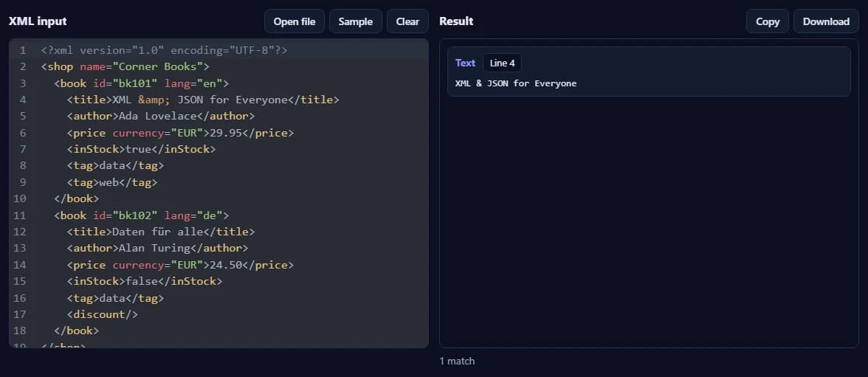
Task: Click the shop name="Corner Books" line
Action: tap(125, 67)
